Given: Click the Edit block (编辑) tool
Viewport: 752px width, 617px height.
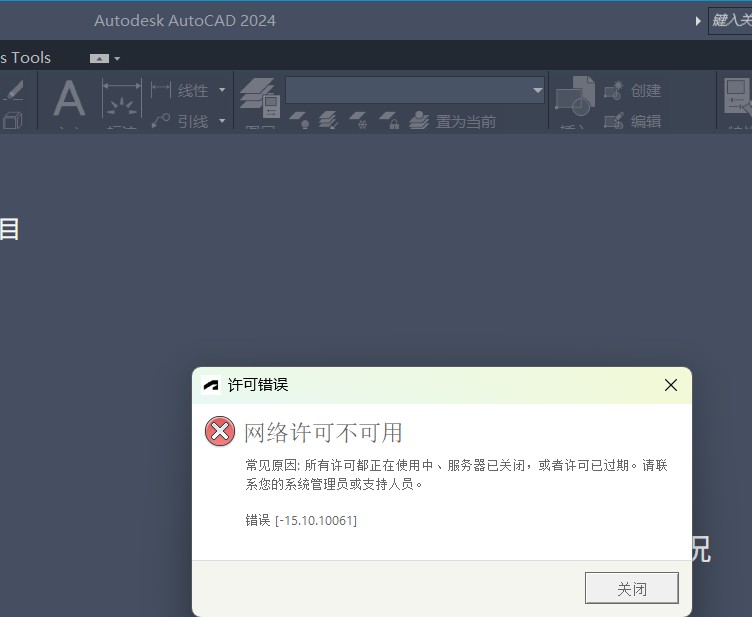Looking at the screenshot, I should [633, 121].
